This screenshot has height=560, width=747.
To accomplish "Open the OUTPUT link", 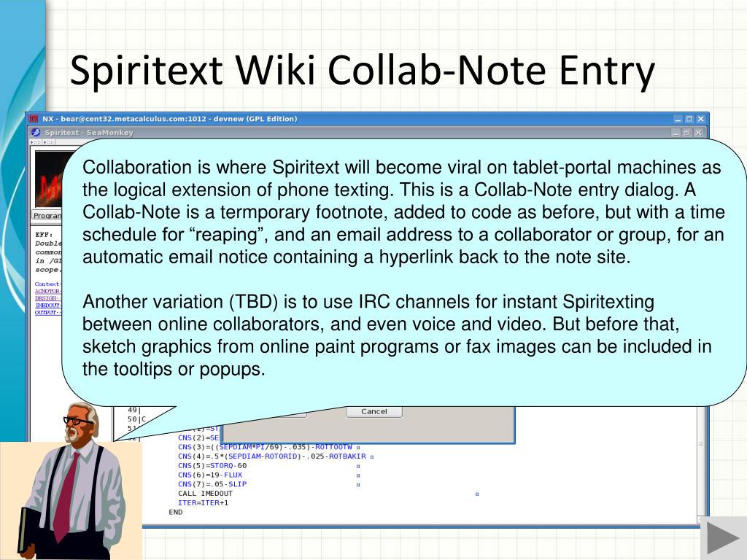I will (47, 312).
